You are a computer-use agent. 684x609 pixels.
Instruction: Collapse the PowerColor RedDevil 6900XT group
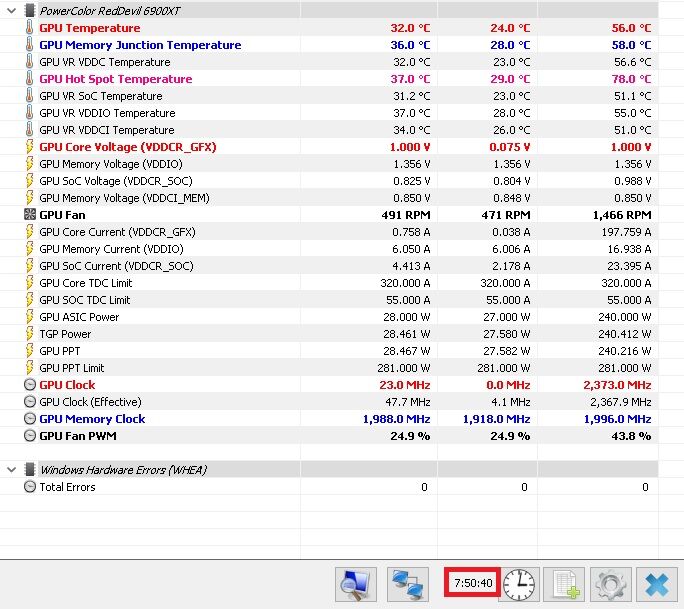[12, 10]
